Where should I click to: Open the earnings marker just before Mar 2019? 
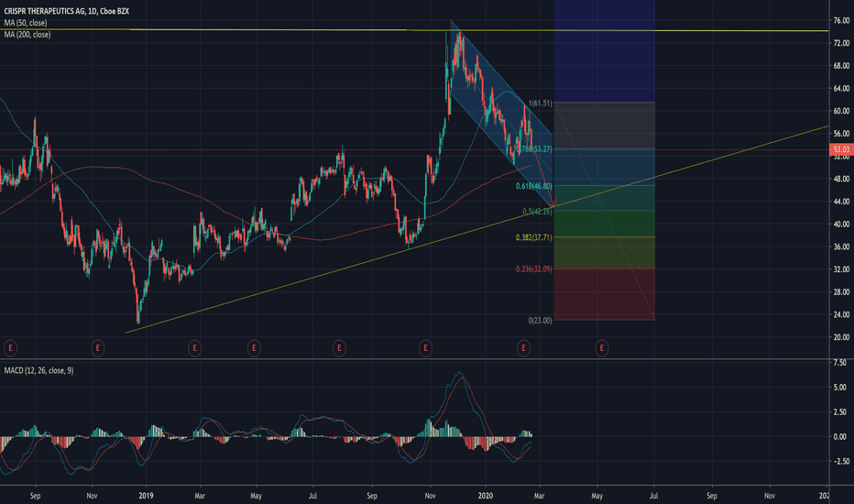click(x=194, y=347)
